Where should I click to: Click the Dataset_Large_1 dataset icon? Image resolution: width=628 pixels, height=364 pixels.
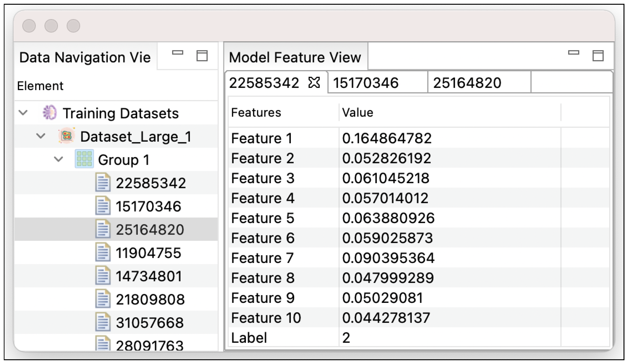point(67,136)
